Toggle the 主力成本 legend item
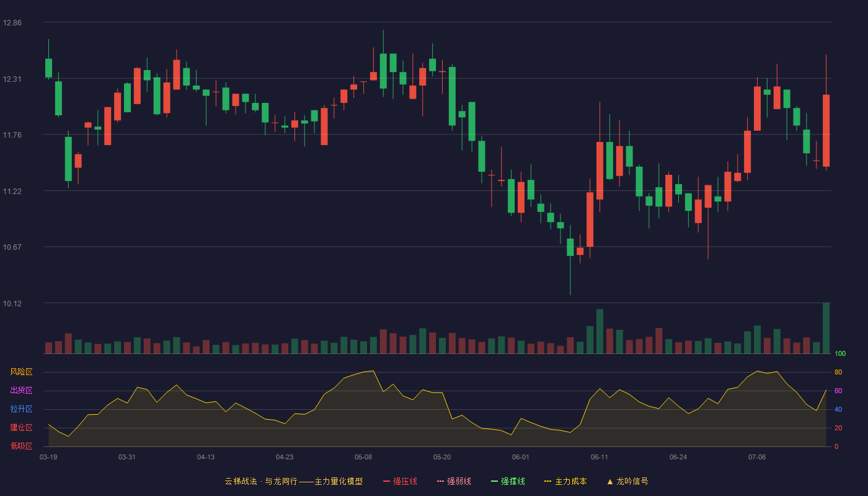The width and height of the screenshot is (868, 496). 565,481
